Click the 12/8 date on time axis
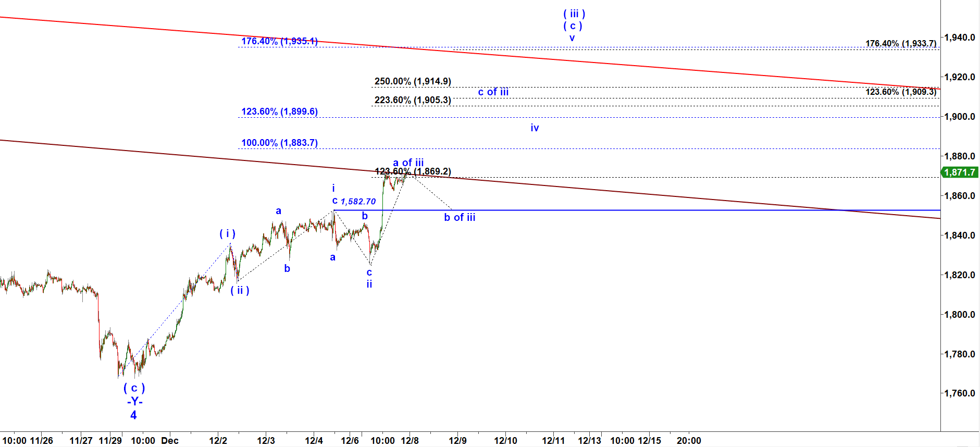Screen dimensions: 980x447 point(410,441)
